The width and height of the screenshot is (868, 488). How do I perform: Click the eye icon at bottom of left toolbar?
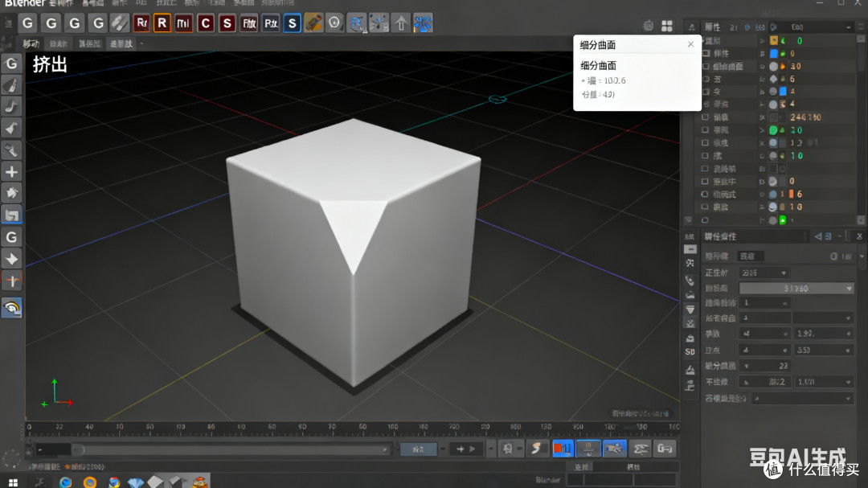pos(11,307)
